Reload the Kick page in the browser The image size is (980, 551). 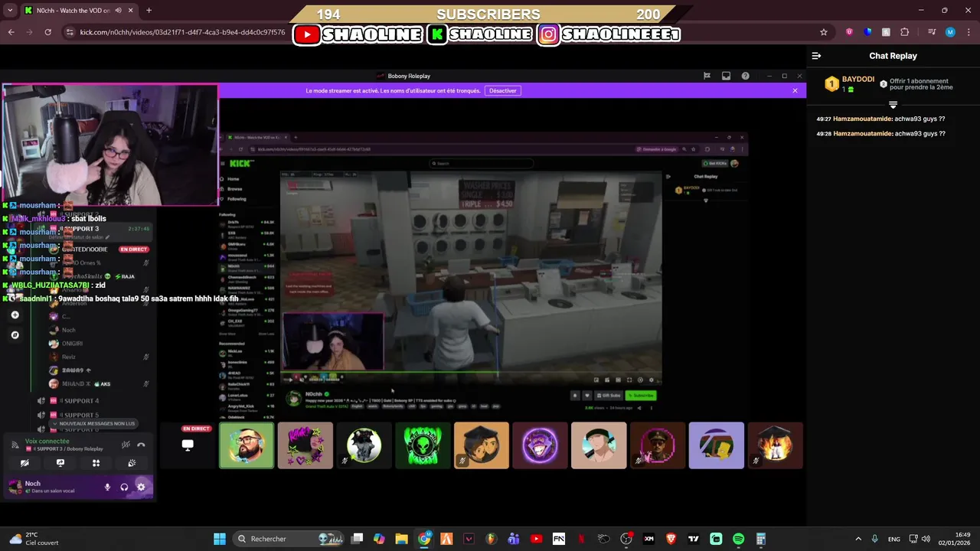(x=47, y=32)
